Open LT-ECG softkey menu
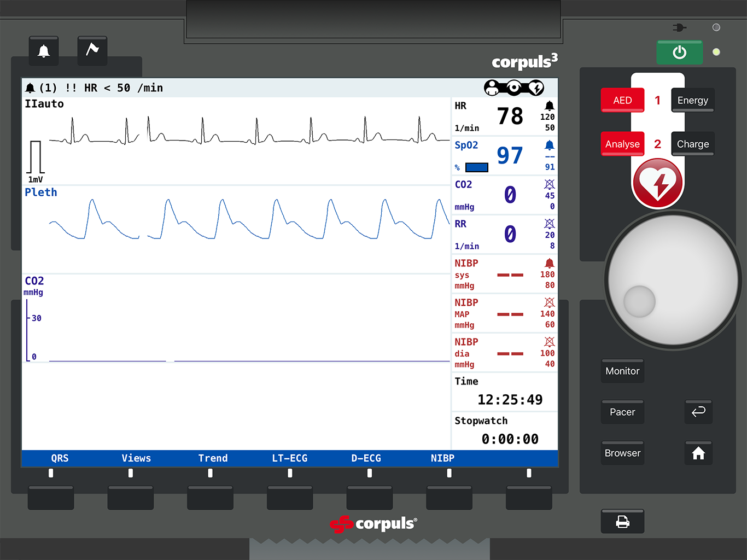Image resolution: width=747 pixels, height=560 pixels. [x=290, y=458]
